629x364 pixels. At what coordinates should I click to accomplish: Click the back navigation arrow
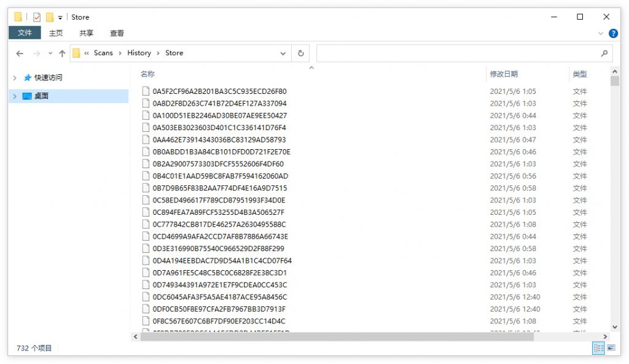click(19, 53)
